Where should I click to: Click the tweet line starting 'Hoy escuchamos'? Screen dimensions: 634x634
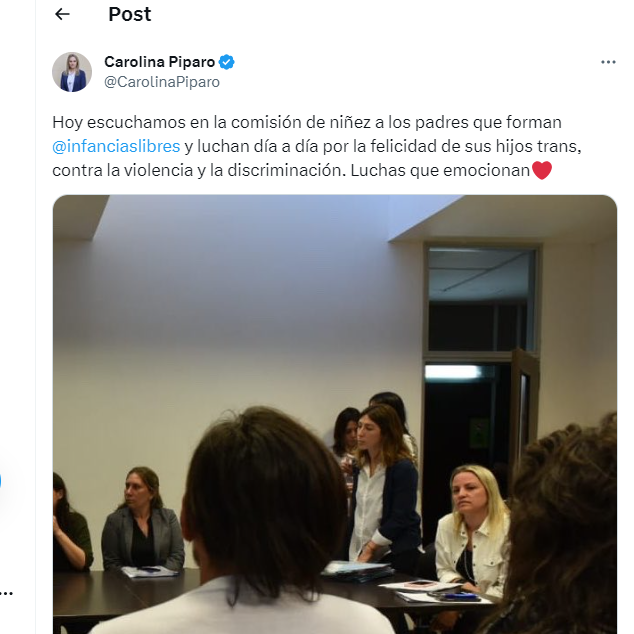[307, 123]
